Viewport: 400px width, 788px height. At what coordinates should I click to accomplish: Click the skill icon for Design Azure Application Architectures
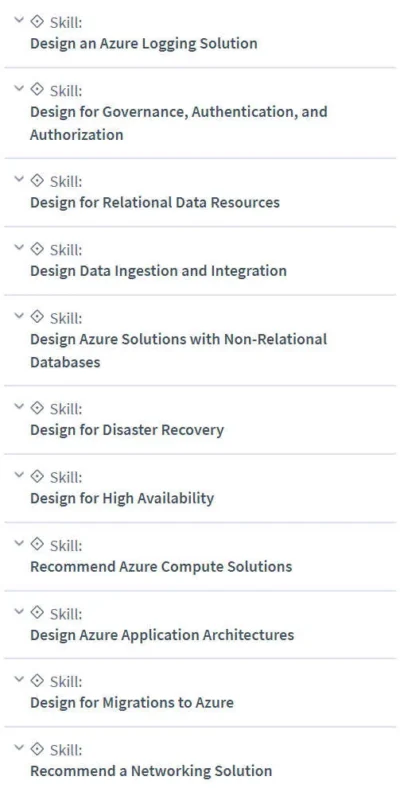coord(37,613)
